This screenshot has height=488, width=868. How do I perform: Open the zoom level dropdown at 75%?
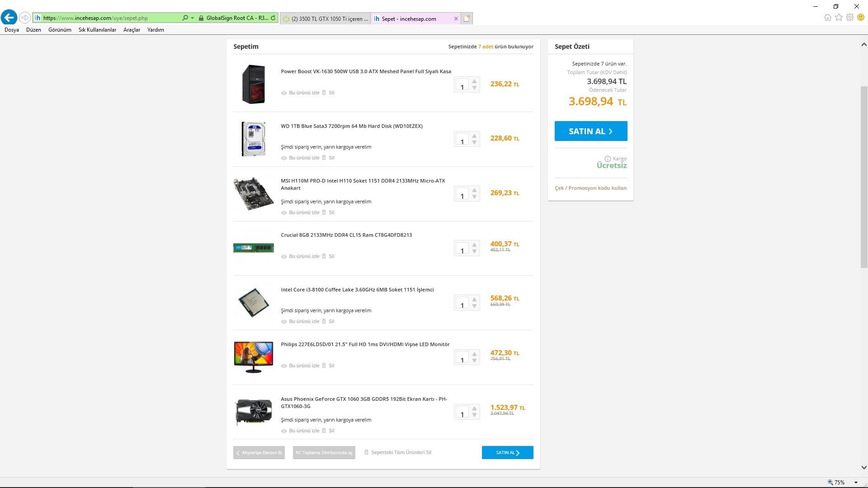[x=856, y=483]
